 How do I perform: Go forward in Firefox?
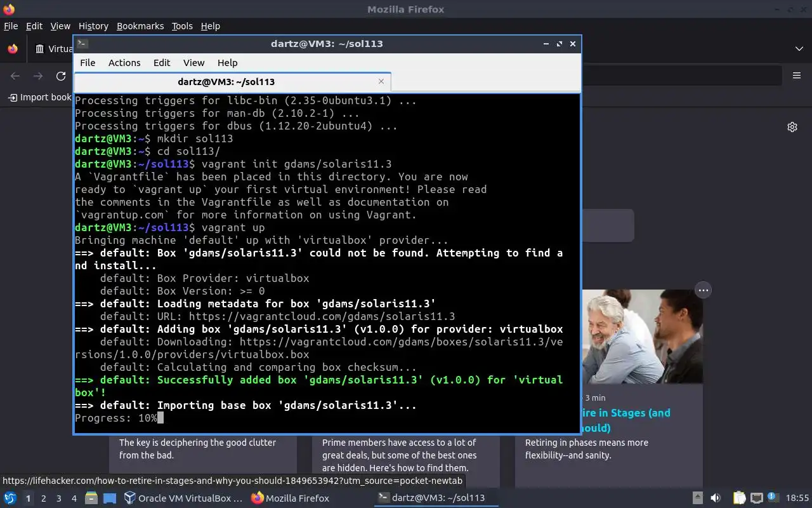click(38, 76)
